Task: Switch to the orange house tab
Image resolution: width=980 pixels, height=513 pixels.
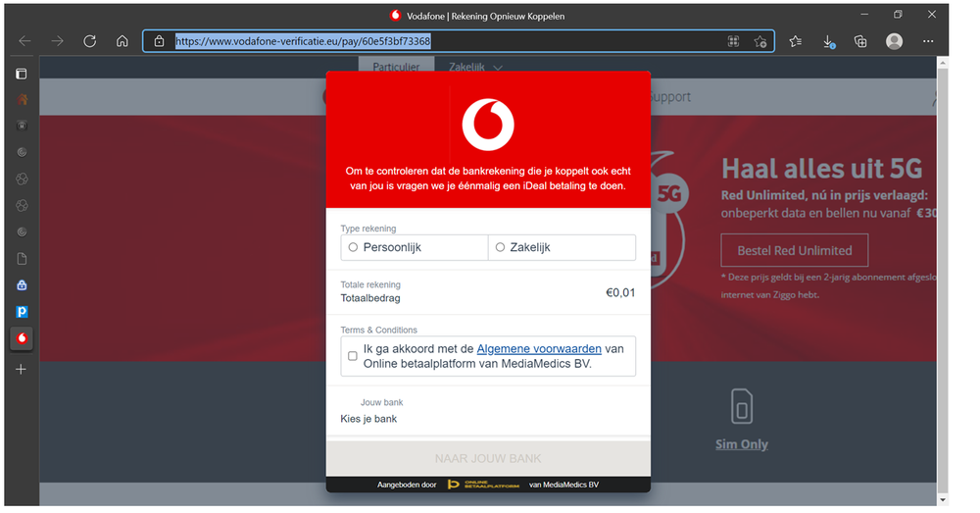Action: point(22,99)
